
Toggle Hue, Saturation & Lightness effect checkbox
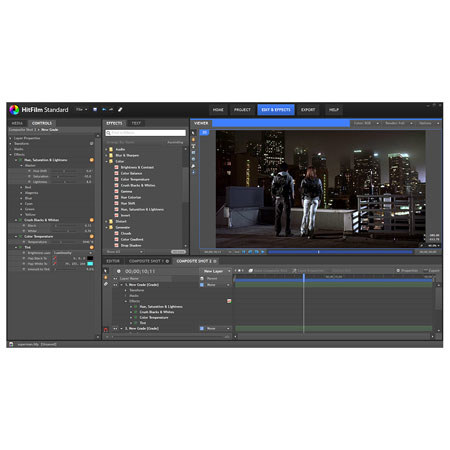21,160
